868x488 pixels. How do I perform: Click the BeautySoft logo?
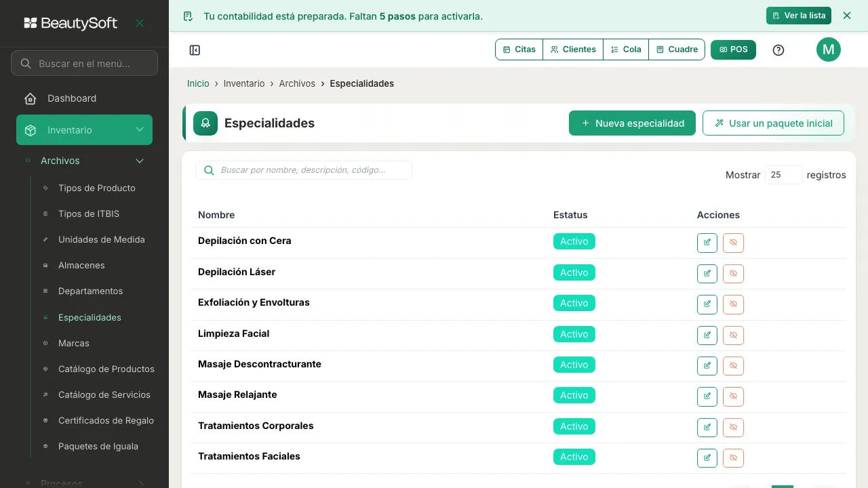(x=71, y=23)
